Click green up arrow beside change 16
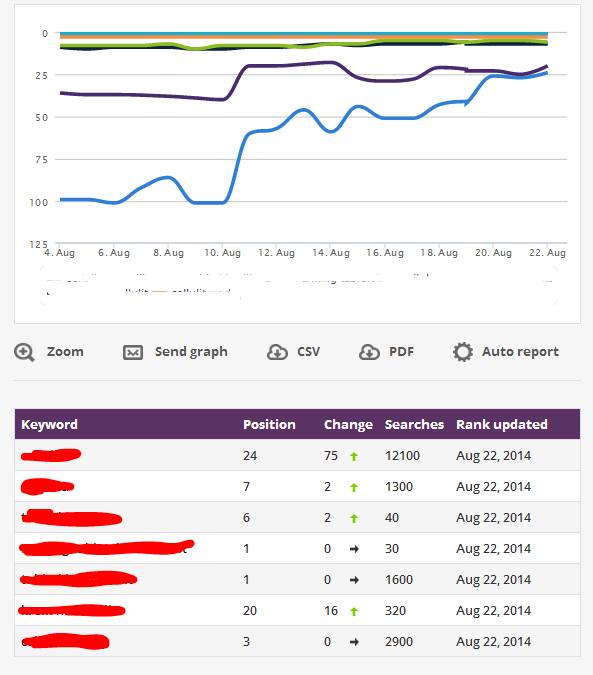The width and height of the screenshot is (593, 675). 354,611
